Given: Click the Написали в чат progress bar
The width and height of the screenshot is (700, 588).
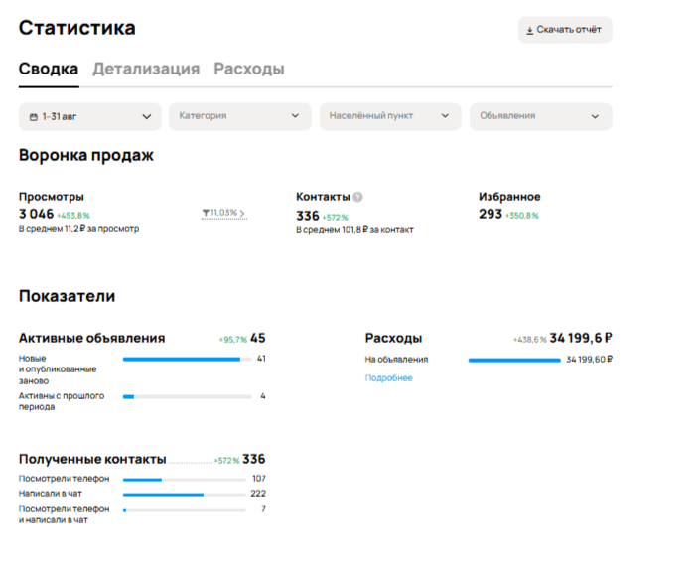Looking at the screenshot, I should pos(185,495).
